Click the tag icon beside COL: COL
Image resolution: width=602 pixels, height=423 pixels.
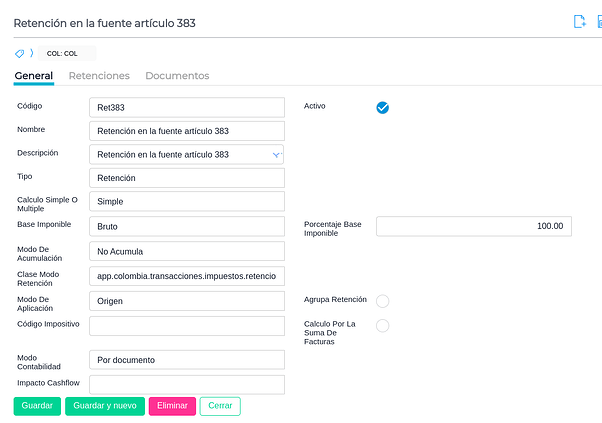click(x=19, y=53)
